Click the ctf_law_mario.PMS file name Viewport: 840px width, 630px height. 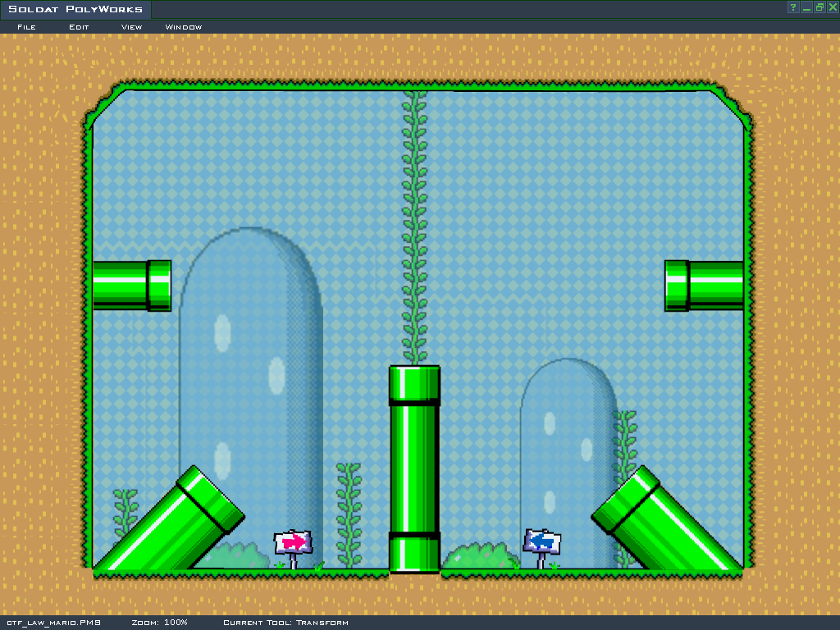[53, 623]
